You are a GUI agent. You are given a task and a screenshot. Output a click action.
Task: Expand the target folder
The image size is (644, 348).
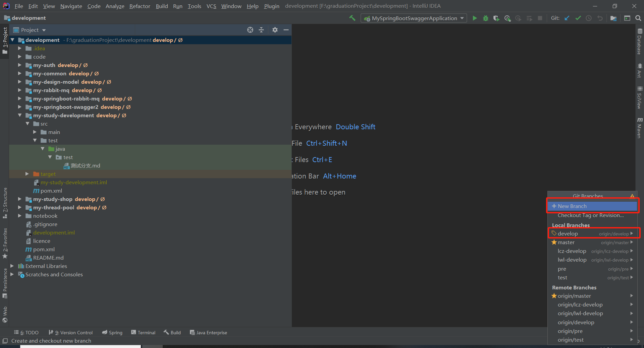pyautogui.click(x=27, y=174)
